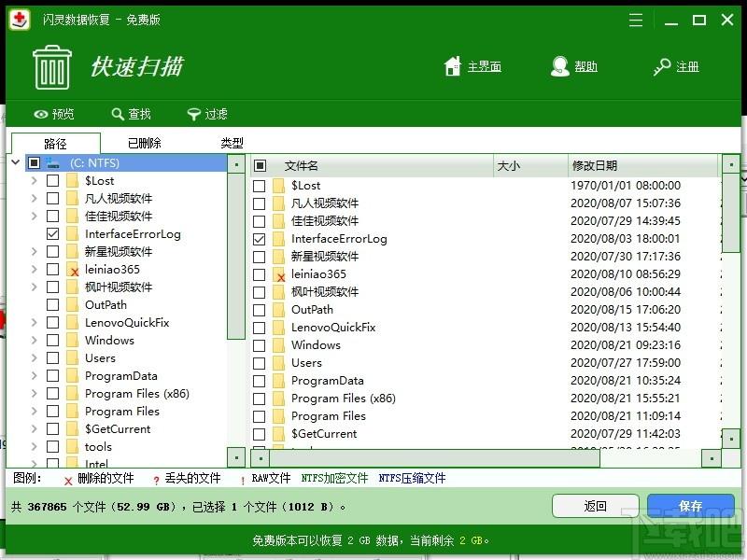Toggle select-all checkbox in file list header
This screenshot has height=560, width=747.
click(260, 166)
